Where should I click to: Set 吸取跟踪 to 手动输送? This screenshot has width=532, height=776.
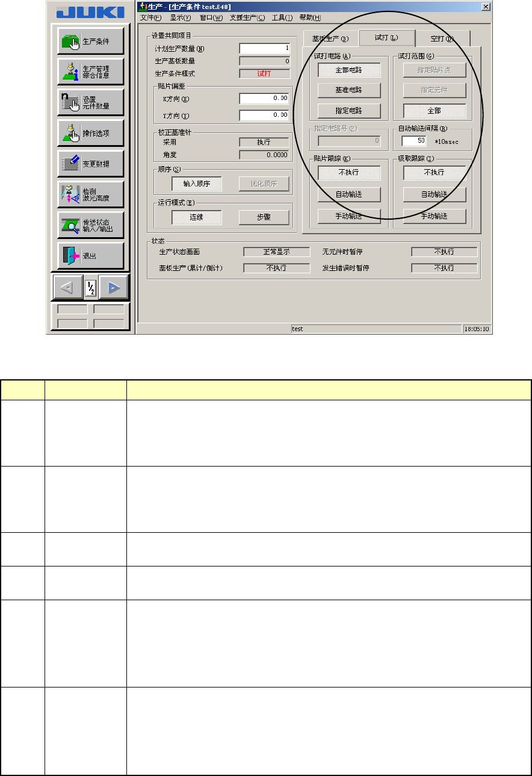tap(435, 216)
